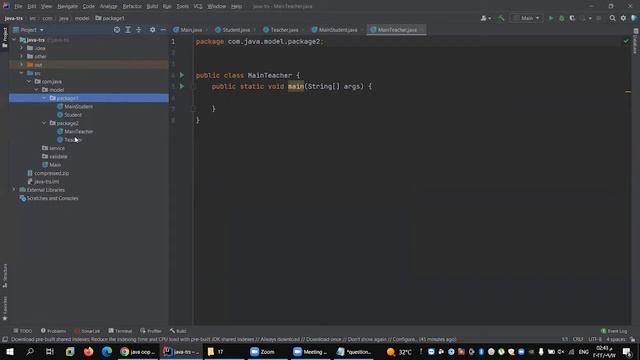Viewport: 640px width, 360px height.
Task: Expand the other folder
Action: coord(22,56)
